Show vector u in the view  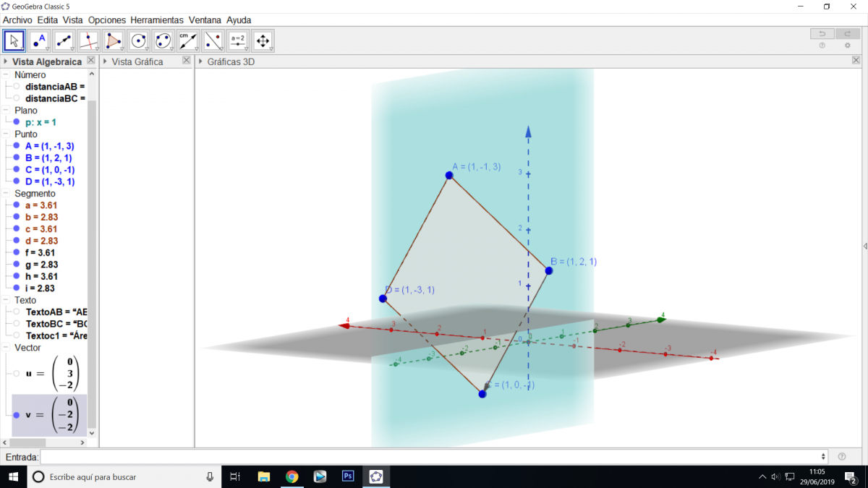pyautogui.click(x=17, y=374)
